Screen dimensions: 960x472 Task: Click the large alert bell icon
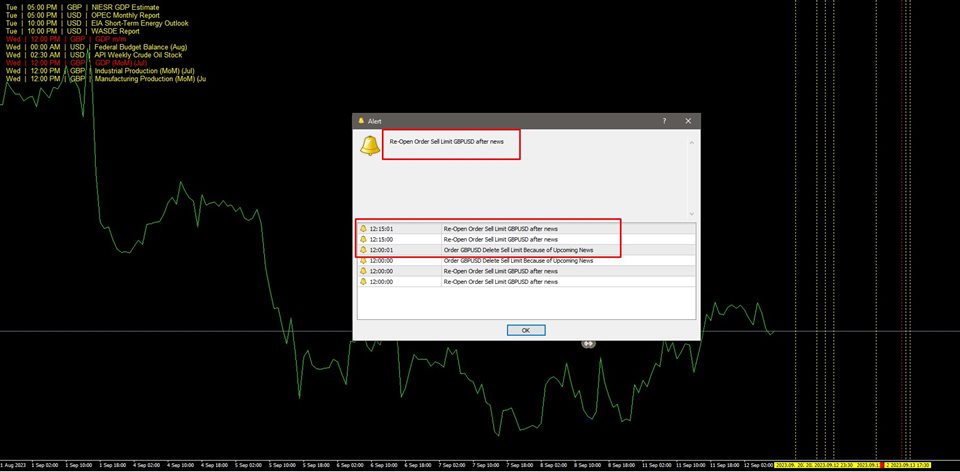point(370,146)
